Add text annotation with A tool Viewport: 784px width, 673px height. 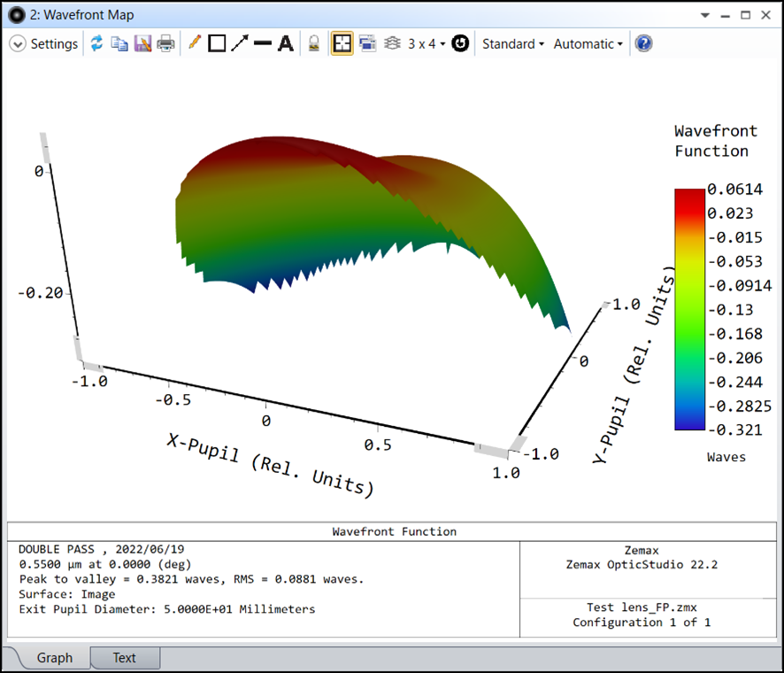286,43
